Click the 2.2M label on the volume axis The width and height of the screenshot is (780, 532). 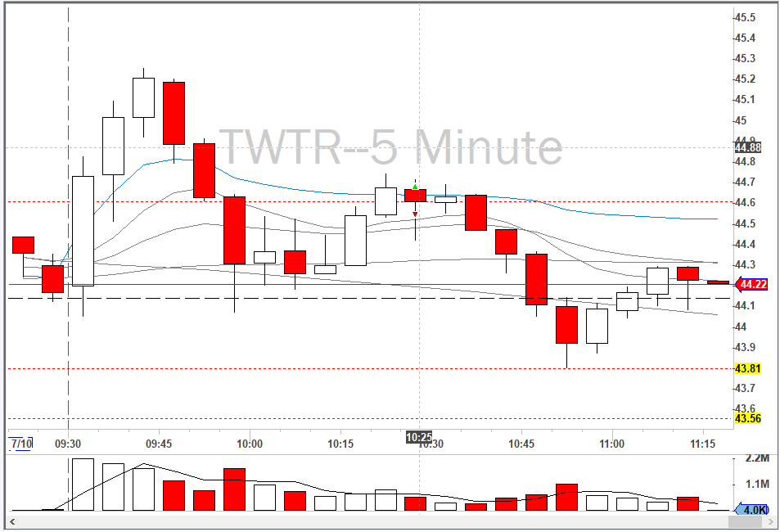(x=758, y=458)
